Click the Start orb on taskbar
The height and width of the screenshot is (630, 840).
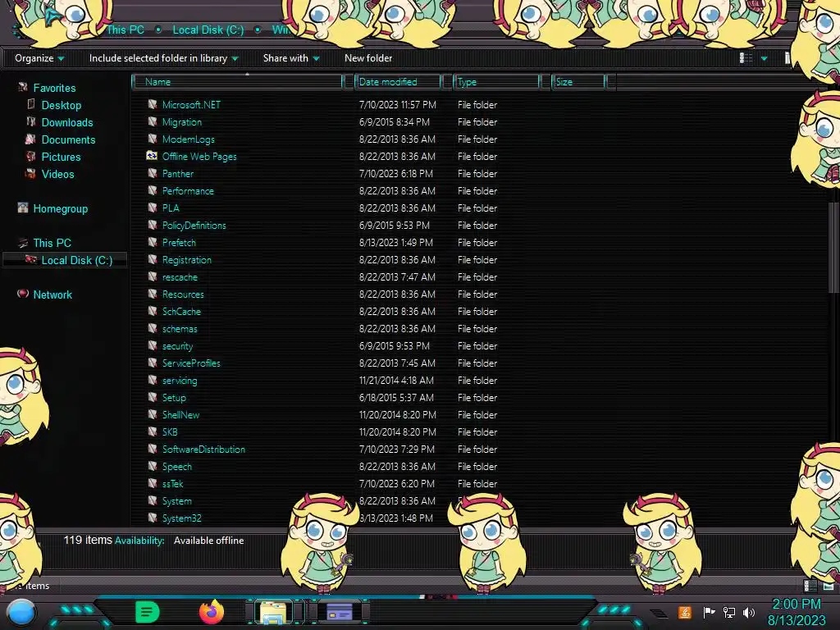(x=21, y=613)
